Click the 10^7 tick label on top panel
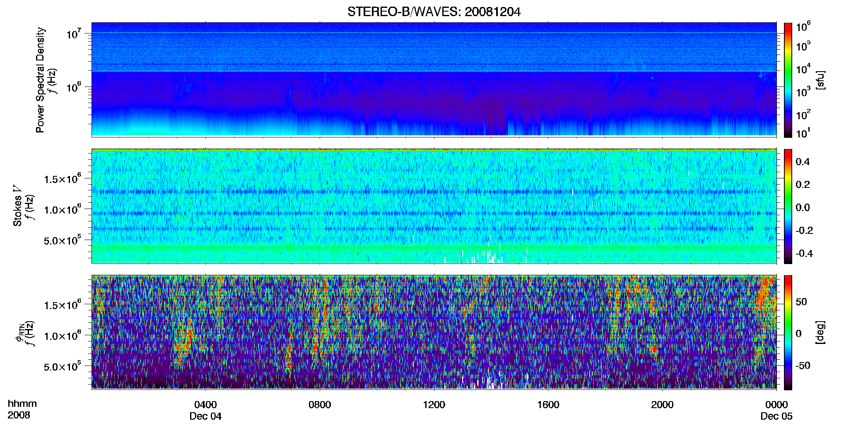Screen dimensions: 868x447 pyautogui.click(x=73, y=33)
